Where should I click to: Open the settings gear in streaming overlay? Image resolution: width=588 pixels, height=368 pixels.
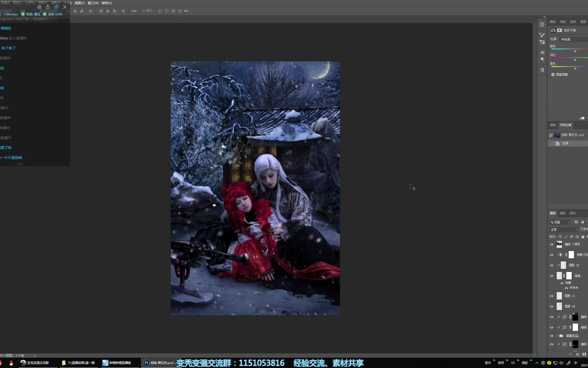39,7
